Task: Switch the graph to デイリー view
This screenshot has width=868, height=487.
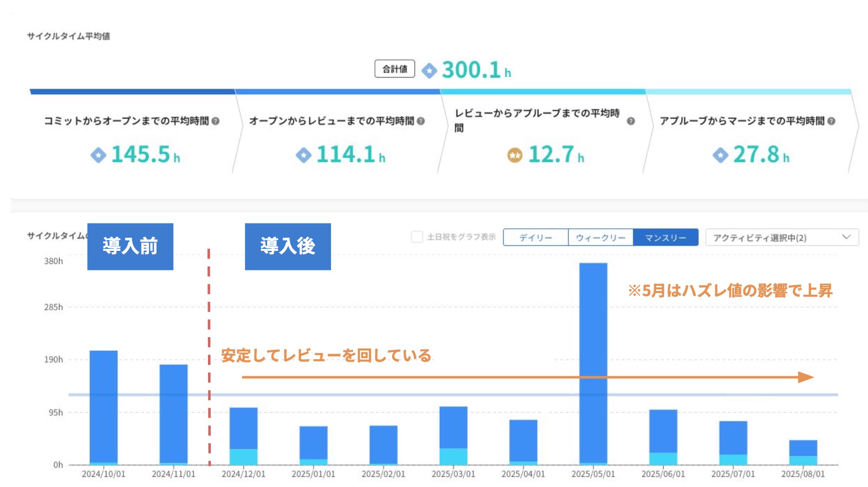Action: click(x=536, y=238)
